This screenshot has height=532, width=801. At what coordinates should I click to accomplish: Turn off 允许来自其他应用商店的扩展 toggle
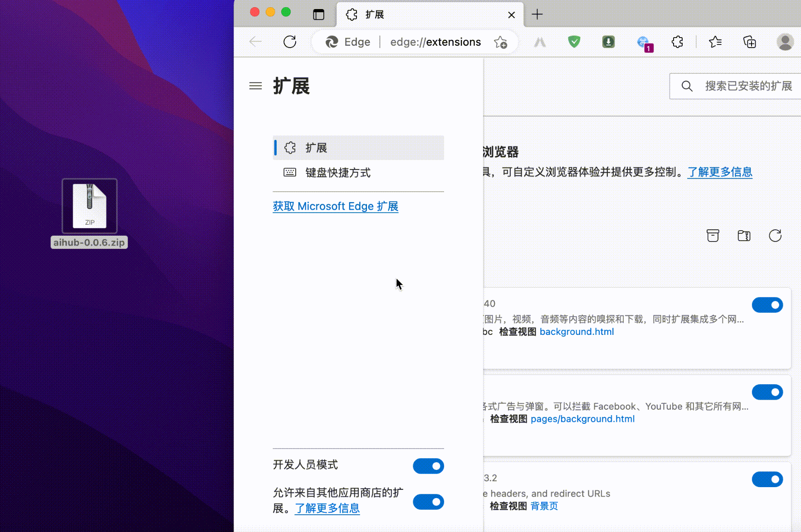point(428,502)
